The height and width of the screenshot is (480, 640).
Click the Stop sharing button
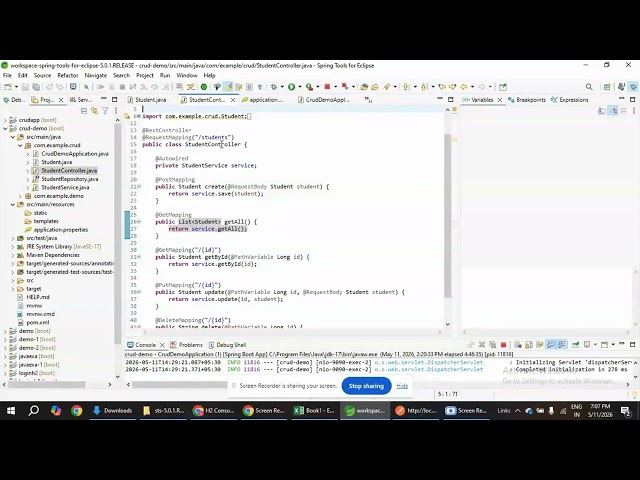click(366, 386)
